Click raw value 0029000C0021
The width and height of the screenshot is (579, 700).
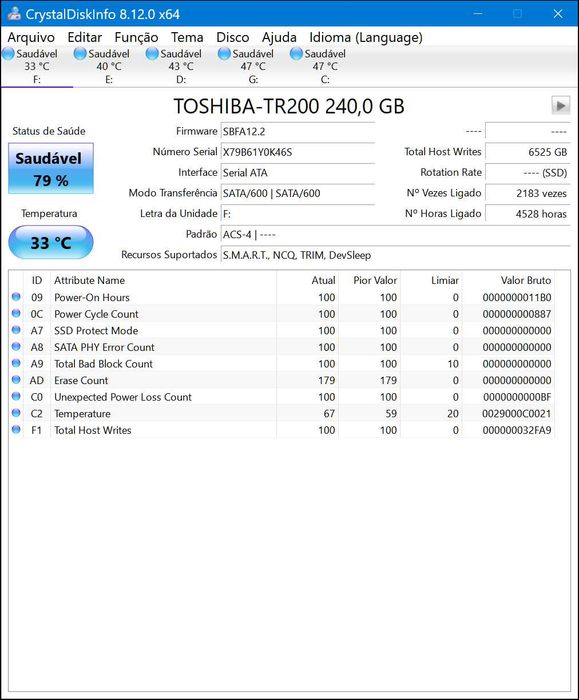pyautogui.click(x=517, y=413)
